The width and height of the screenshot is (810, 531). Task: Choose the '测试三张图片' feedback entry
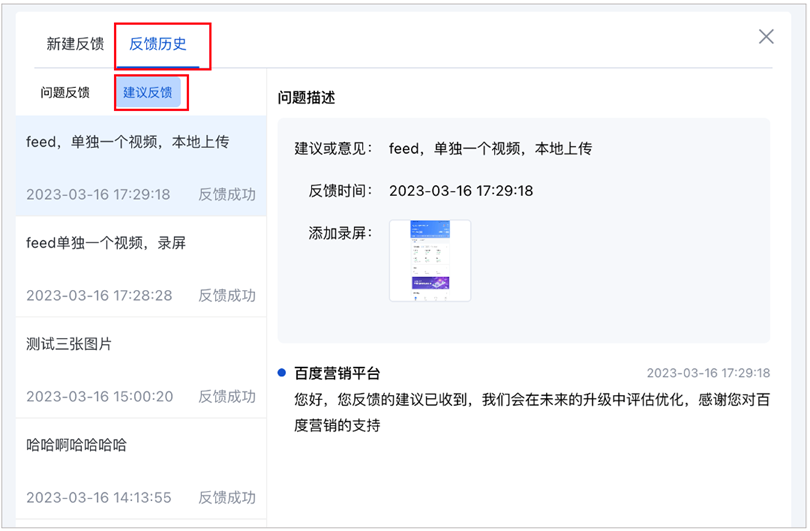coord(69,344)
